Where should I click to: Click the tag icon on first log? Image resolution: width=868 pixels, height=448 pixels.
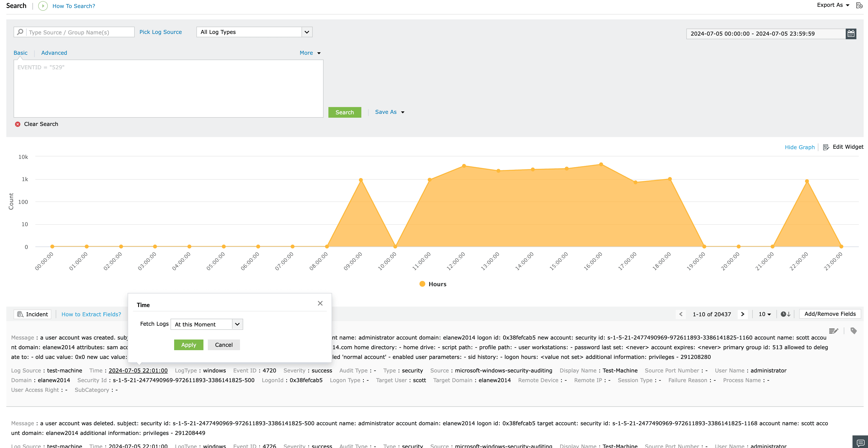(x=853, y=331)
